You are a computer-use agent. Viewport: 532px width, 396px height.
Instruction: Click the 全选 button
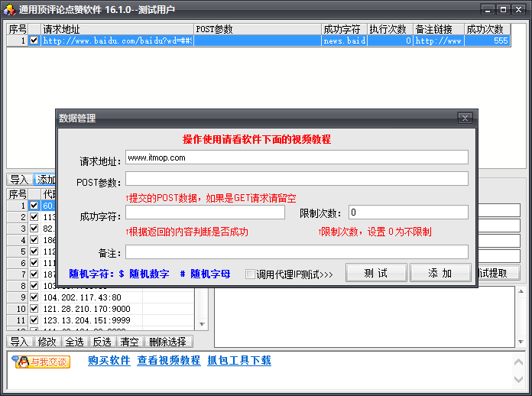(75, 342)
